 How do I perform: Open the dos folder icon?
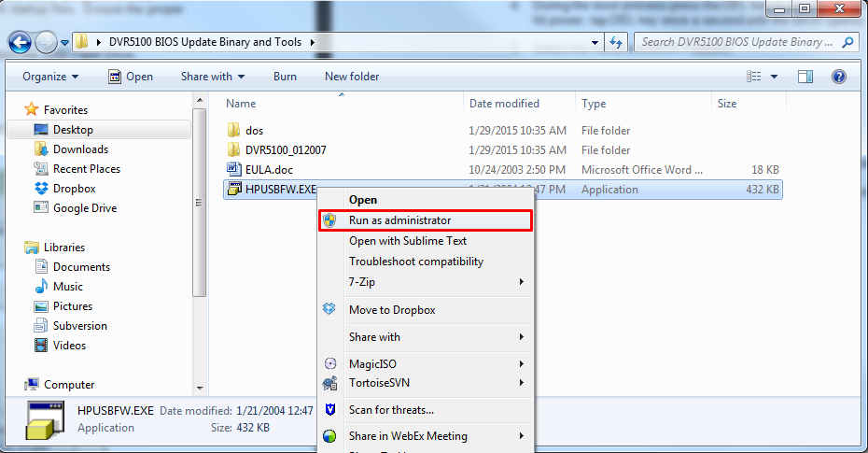tap(234, 131)
